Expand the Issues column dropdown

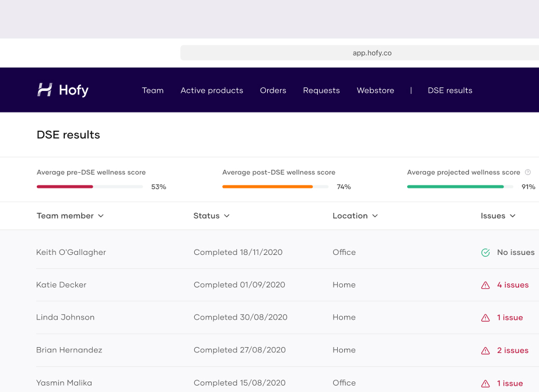[x=513, y=216]
